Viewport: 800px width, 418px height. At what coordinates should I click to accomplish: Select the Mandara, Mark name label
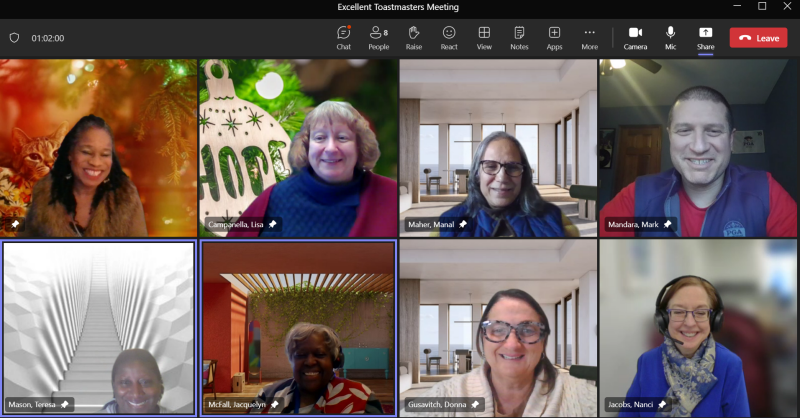[633, 224]
